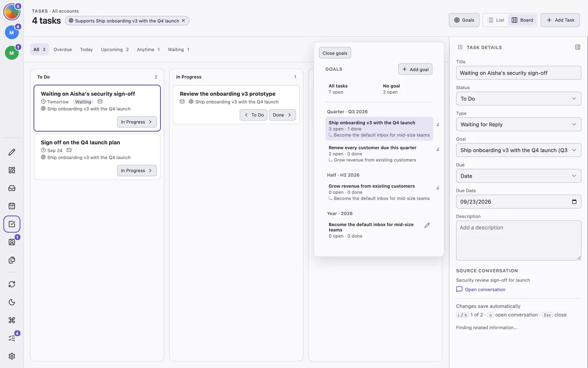Edit the 'Become the default inbox' goal pencil
Image resolution: width=588 pixels, height=368 pixels.
pyautogui.click(x=427, y=225)
